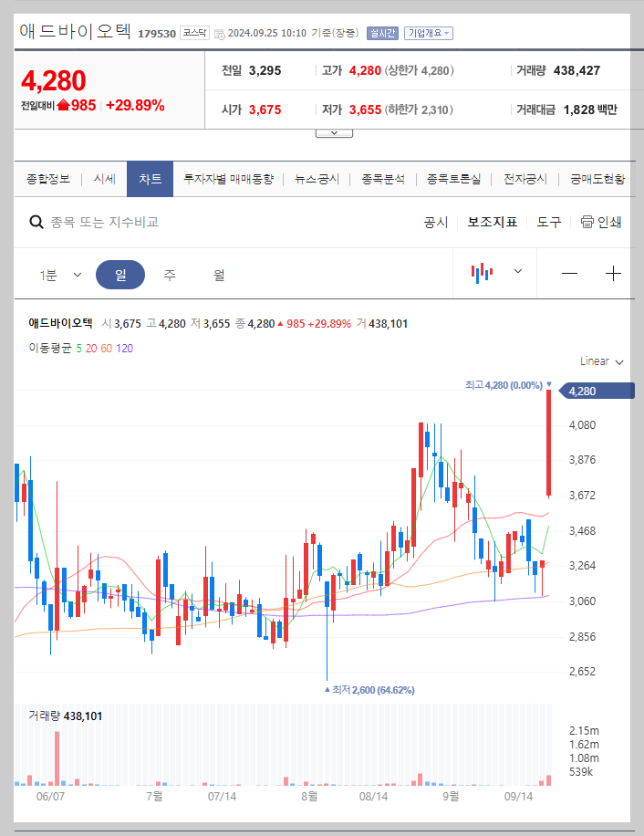Click the search magnifier icon for stock comparison
644x836 pixels.
[36, 222]
